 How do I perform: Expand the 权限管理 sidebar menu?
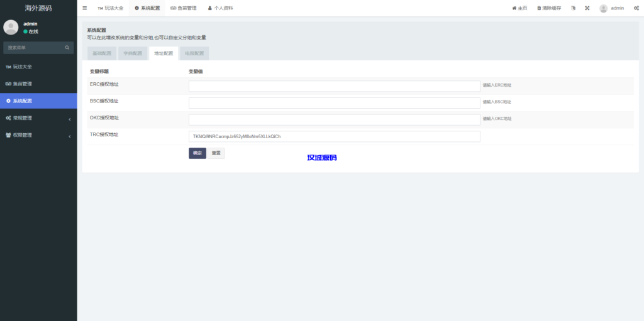coord(38,135)
